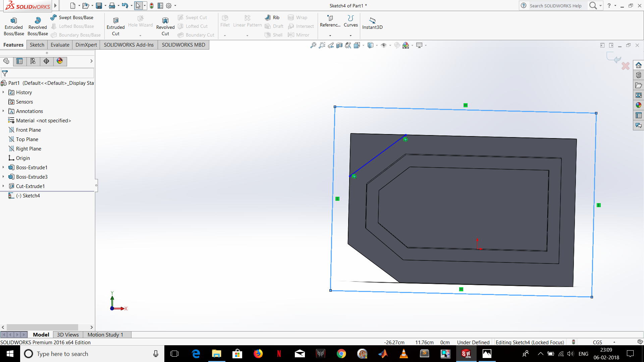Image resolution: width=644 pixels, height=362 pixels.
Task: Expand the Boss-Extrude3 tree item
Action: coord(4,176)
